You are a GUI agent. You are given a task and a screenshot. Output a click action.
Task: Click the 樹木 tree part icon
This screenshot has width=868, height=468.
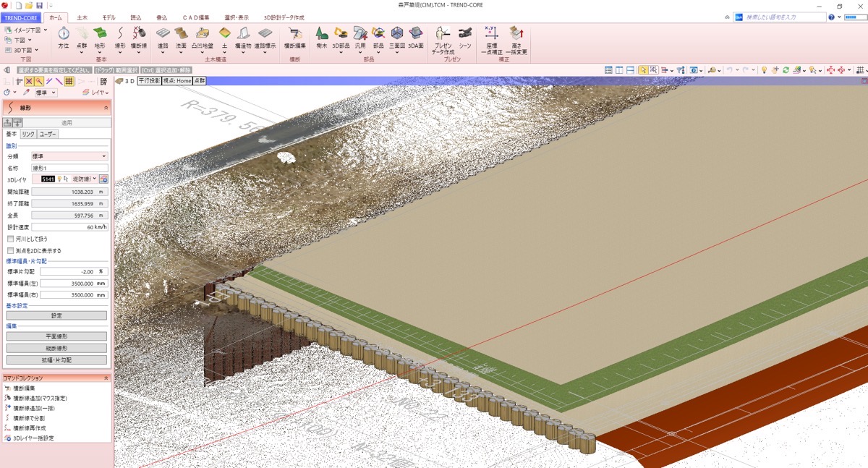[322, 34]
